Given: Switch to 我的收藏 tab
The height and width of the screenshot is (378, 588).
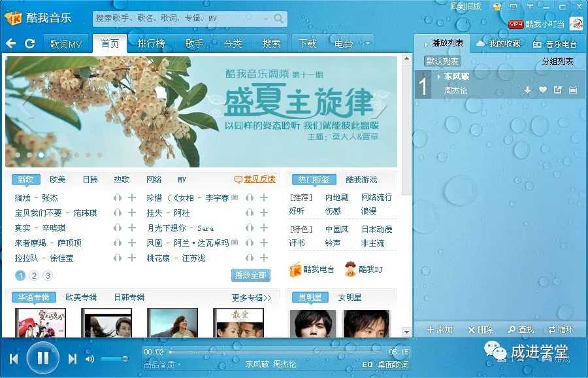Looking at the screenshot, I should coord(498,44).
